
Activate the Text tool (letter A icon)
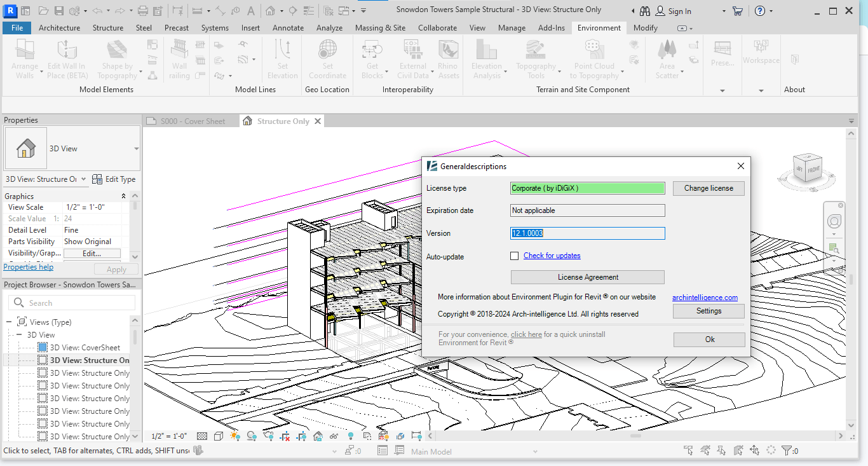coord(251,11)
